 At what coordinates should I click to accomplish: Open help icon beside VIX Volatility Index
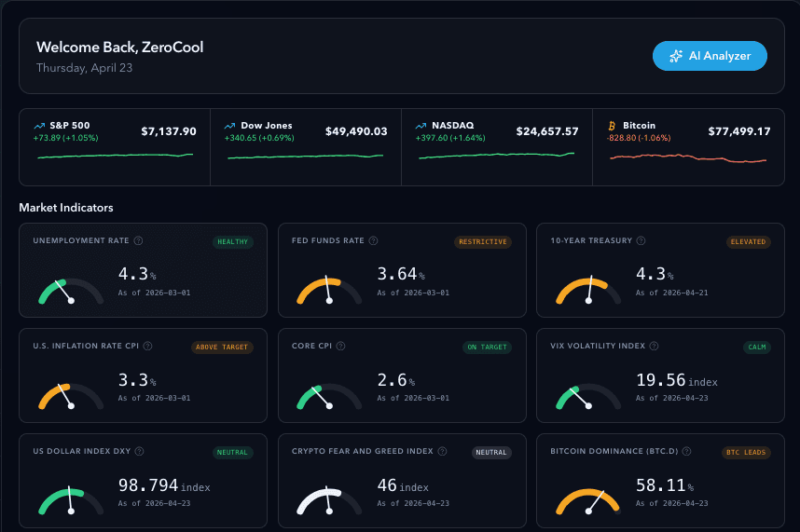click(655, 346)
